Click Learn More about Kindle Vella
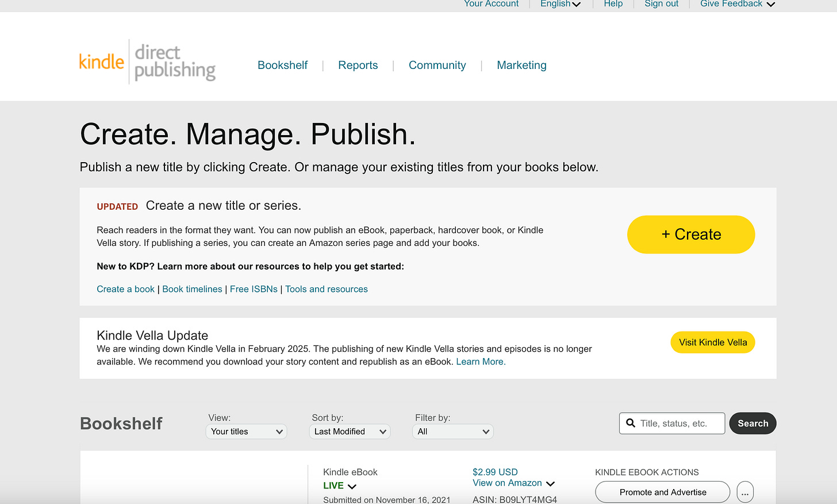This screenshot has width=837, height=504. [481, 361]
